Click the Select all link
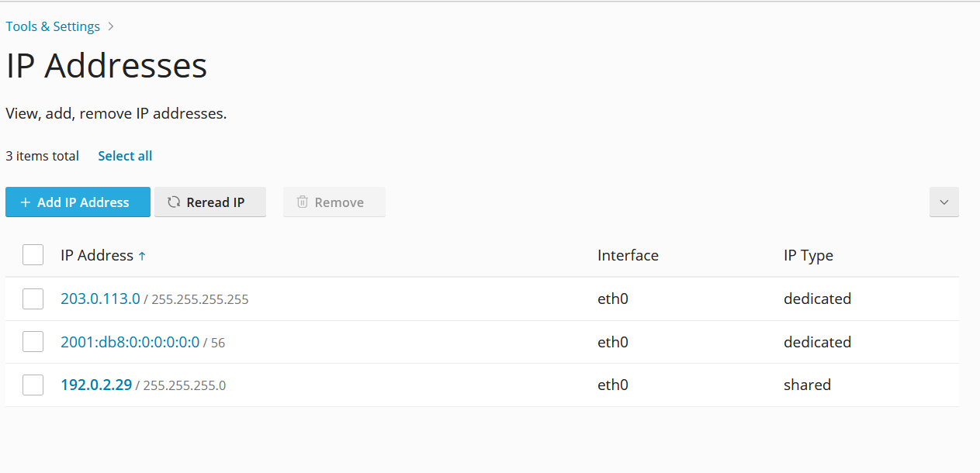The width and height of the screenshot is (980, 473). click(125, 155)
